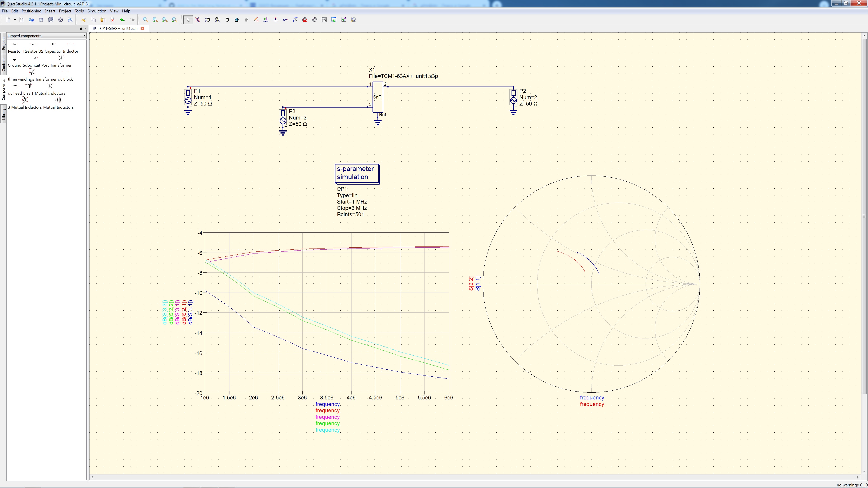Click the Print toolbar icon
868x488 pixels.
coord(70,20)
